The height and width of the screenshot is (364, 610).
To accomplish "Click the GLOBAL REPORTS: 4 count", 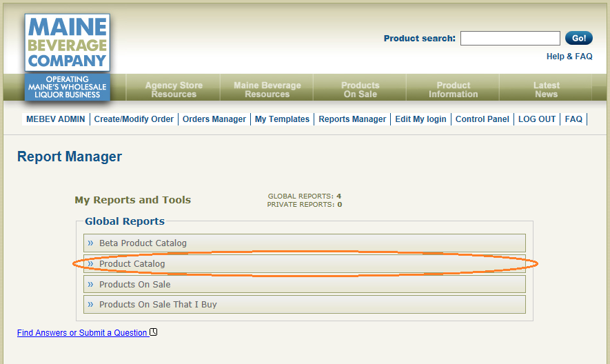I will (305, 196).
